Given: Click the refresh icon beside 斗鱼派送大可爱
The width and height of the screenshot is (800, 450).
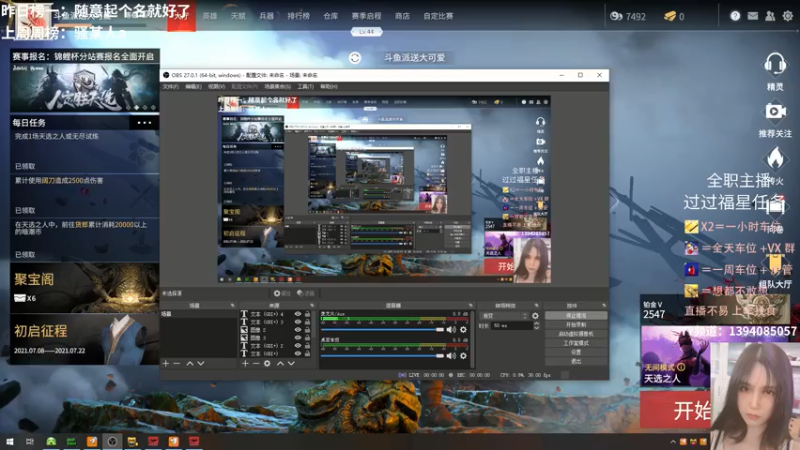Looking at the screenshot, I should tap(355, 58).
